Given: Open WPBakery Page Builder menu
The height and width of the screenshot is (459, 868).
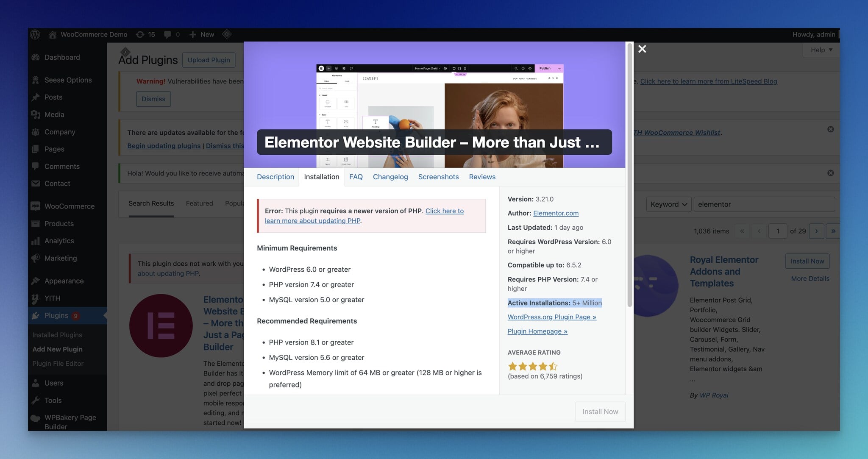Looking at the screenshot, I should coord(70,422).
